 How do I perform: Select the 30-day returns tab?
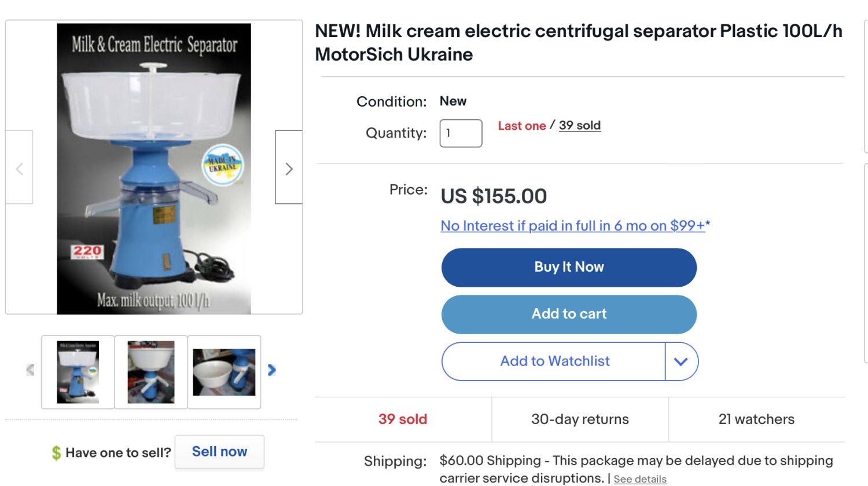pyautogui.click(x=580, y=419)
